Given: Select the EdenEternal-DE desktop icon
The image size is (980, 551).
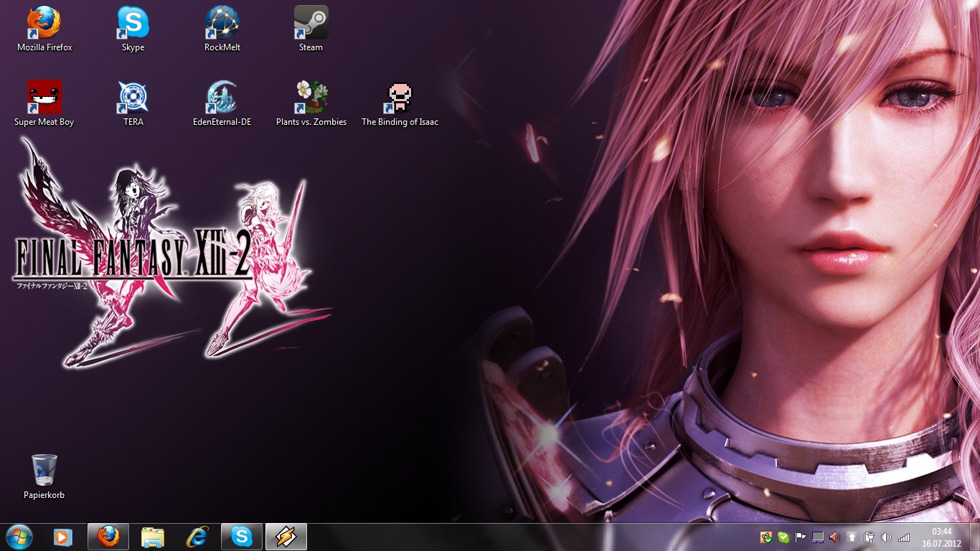Looking at the screenshot, I should coord(222,98).
